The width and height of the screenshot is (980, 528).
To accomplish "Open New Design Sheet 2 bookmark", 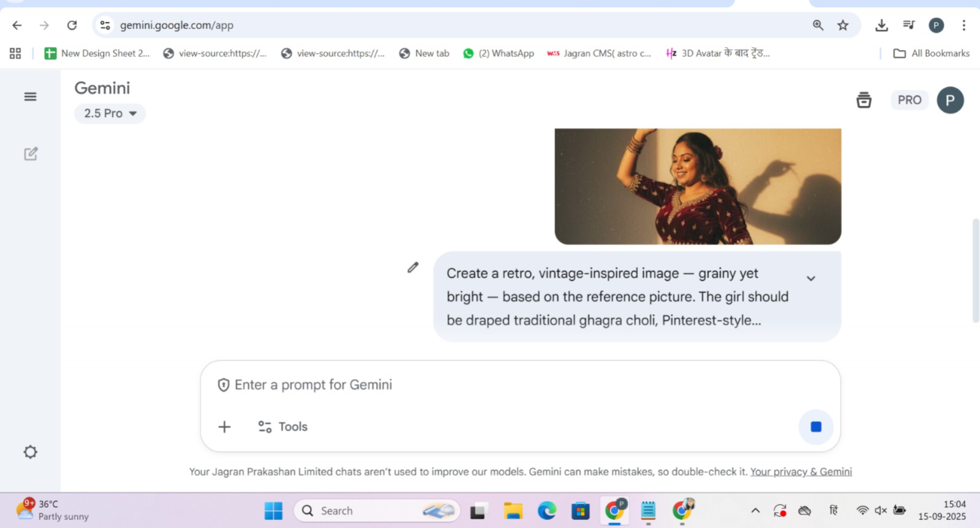I will pyautogui.click(x=97, y=53).
